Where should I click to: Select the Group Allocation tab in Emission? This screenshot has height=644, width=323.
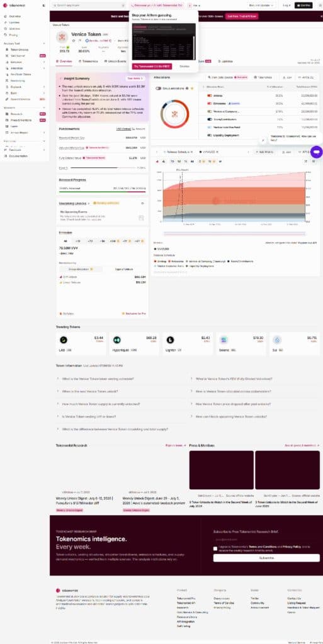tap(80, 269)
